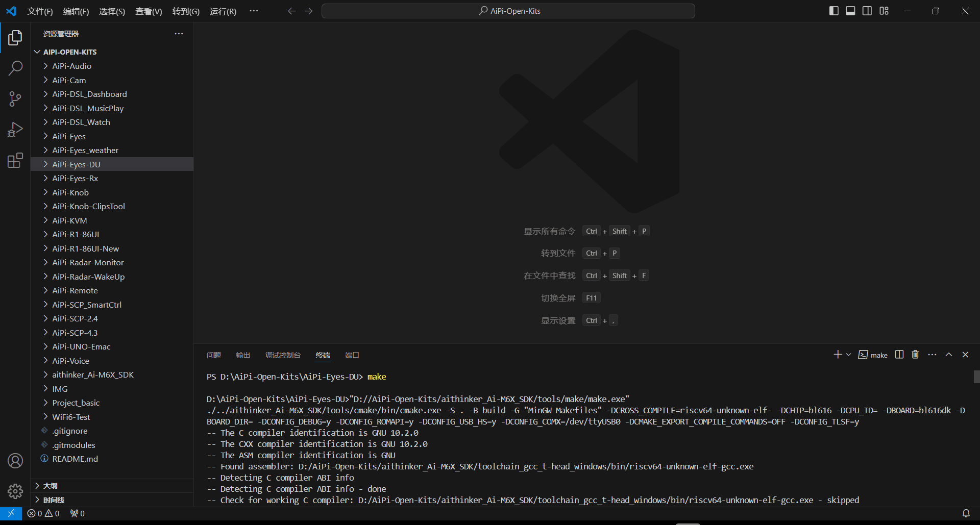Open errors and warnings count in status bar
The height and width of the screenshot is (525, 980).
click(43, 513)
